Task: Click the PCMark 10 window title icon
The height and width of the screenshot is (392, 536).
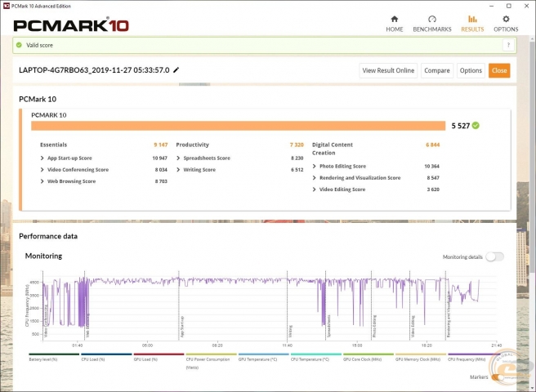Action: (7, 6)
